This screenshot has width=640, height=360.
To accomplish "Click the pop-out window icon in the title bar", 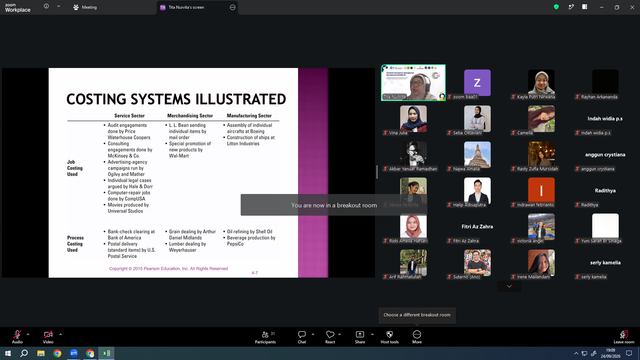I will [x=571, y=7].
